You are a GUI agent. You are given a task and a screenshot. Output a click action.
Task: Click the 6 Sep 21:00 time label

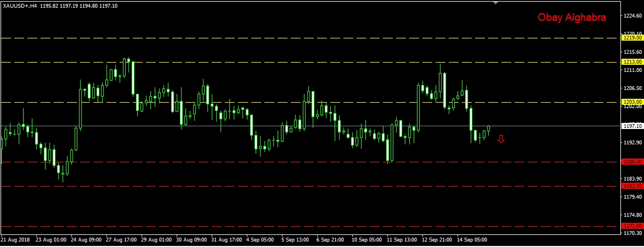331,240
